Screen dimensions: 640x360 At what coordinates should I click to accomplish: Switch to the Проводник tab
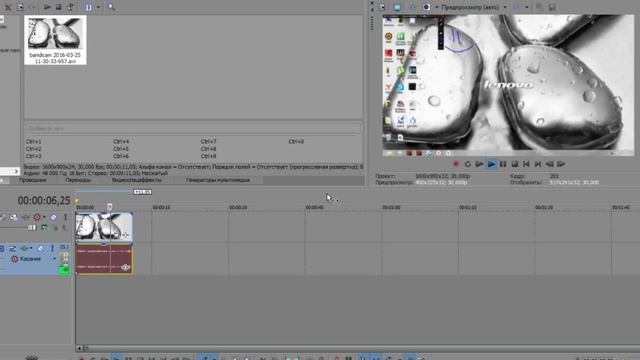click(33, 180)
